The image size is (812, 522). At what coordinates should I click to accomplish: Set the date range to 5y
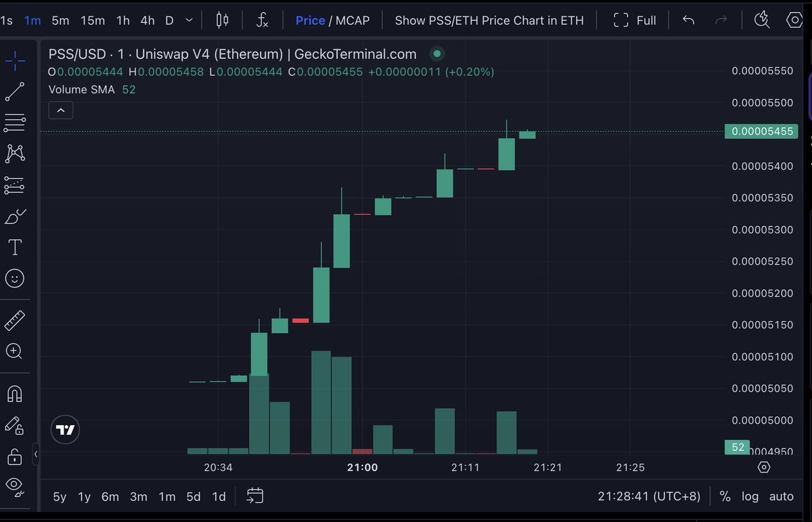coord(60,496)
